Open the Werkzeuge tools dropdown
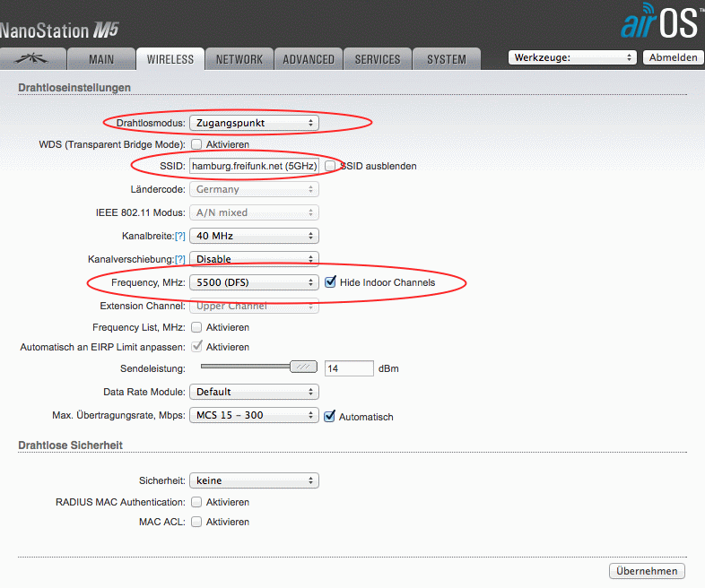This screenshot has height=588, width=705. pos(572,57)
